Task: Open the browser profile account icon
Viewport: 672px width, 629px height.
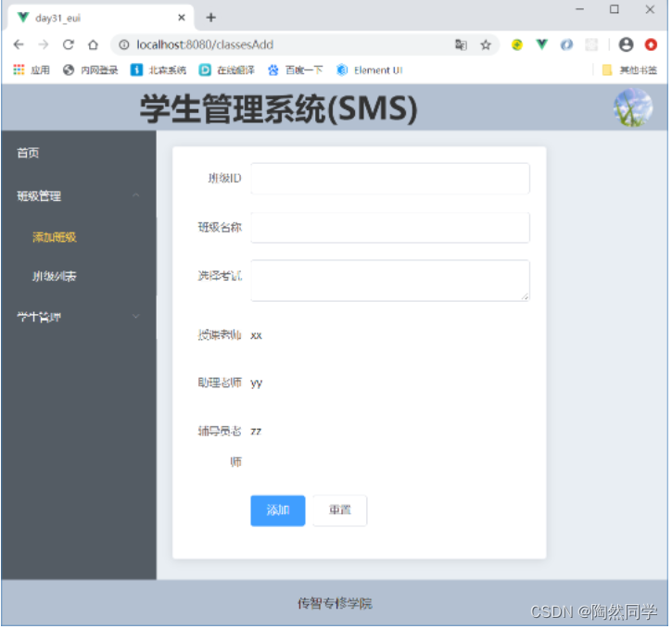Action: click(x=628, y=44)
